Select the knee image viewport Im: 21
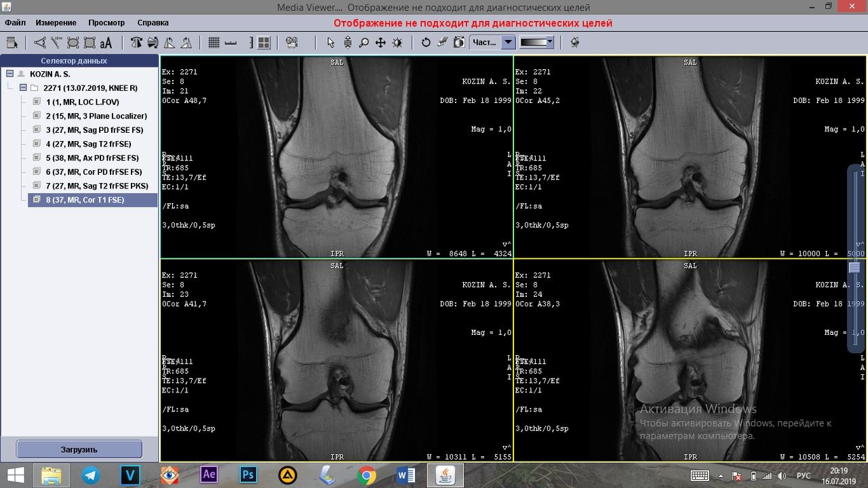The height and width of the screenshot is (488, 868). click(337, 157)
